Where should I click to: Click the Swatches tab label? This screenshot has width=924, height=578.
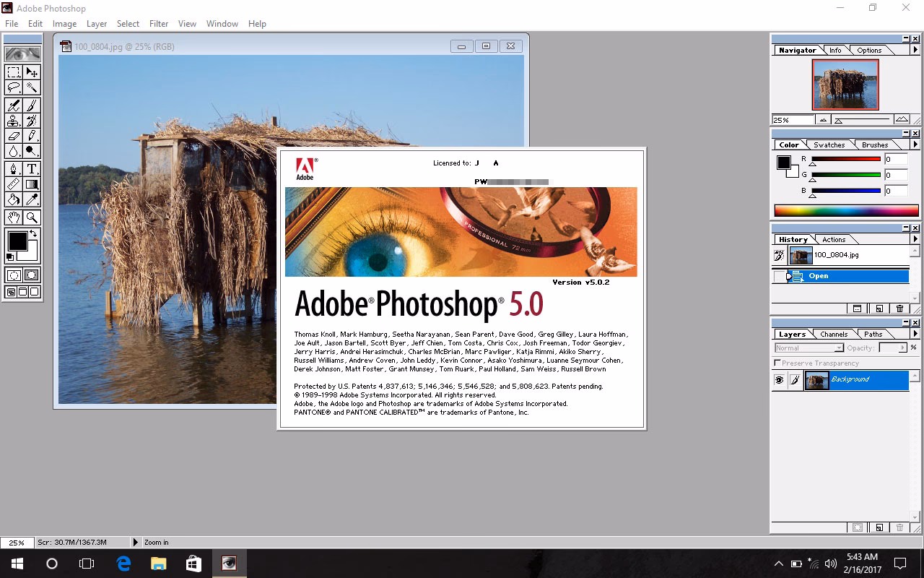point(829,144)
